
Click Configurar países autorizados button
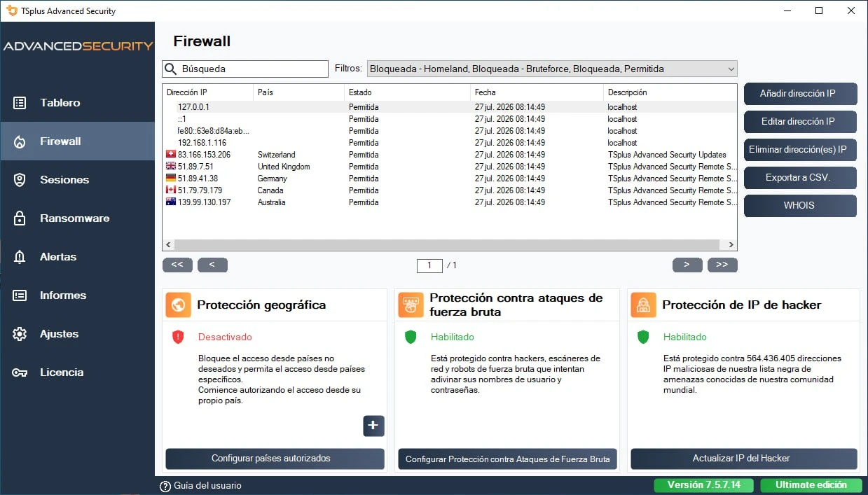click(275, 459)
